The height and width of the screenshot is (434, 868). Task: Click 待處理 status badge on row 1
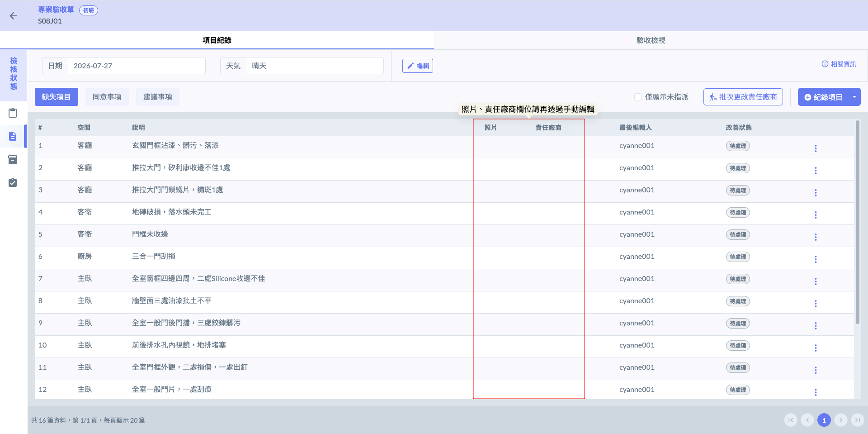click(738, 146)
